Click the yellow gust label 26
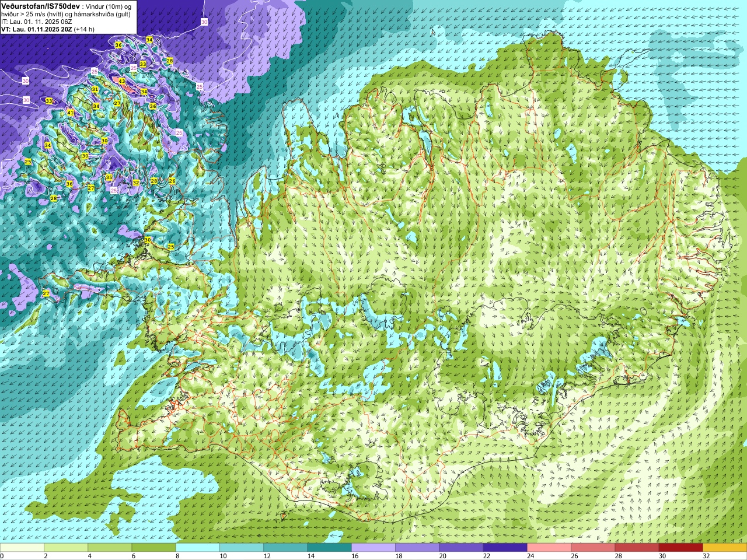This screenshot has height=560, width=747. tap(172, 181)
